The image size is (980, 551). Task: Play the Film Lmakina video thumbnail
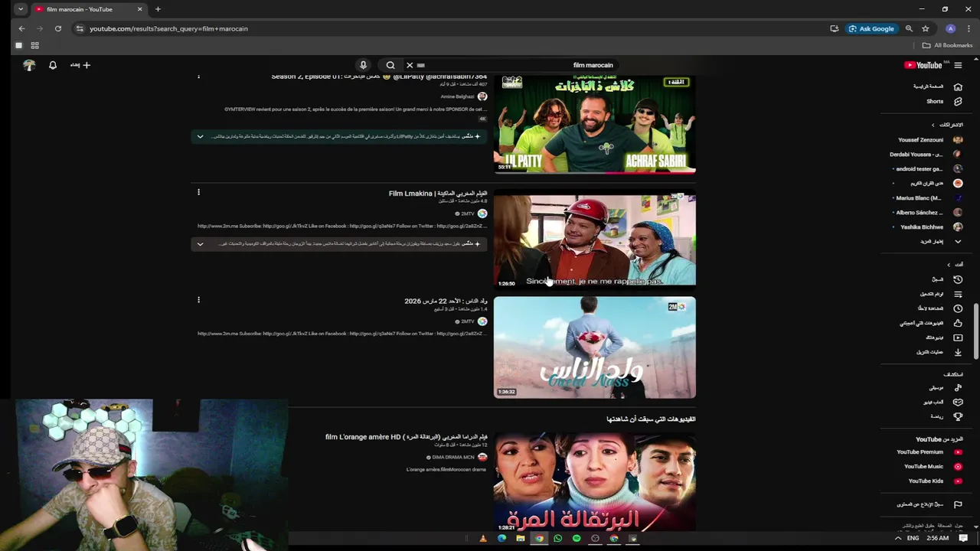[595, 239]
